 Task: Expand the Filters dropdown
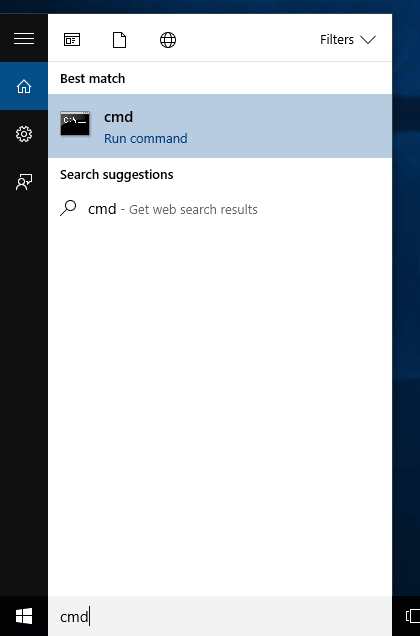(348, 39)
